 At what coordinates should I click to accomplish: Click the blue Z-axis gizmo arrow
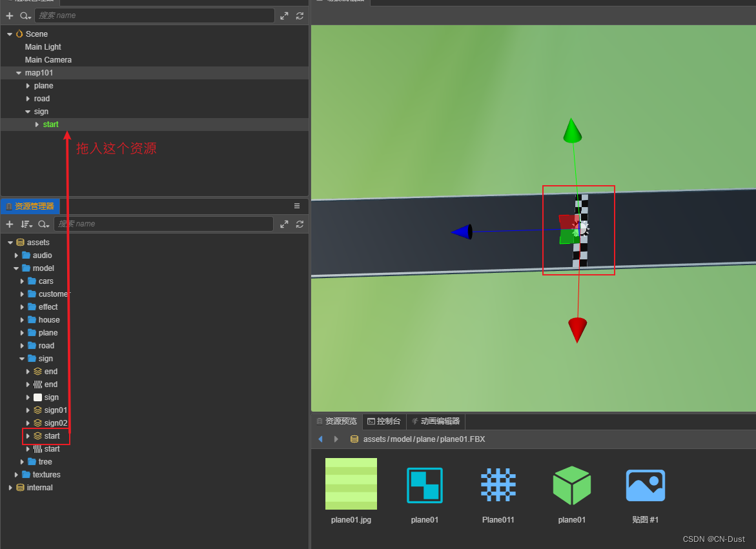(x=462, y=232)
